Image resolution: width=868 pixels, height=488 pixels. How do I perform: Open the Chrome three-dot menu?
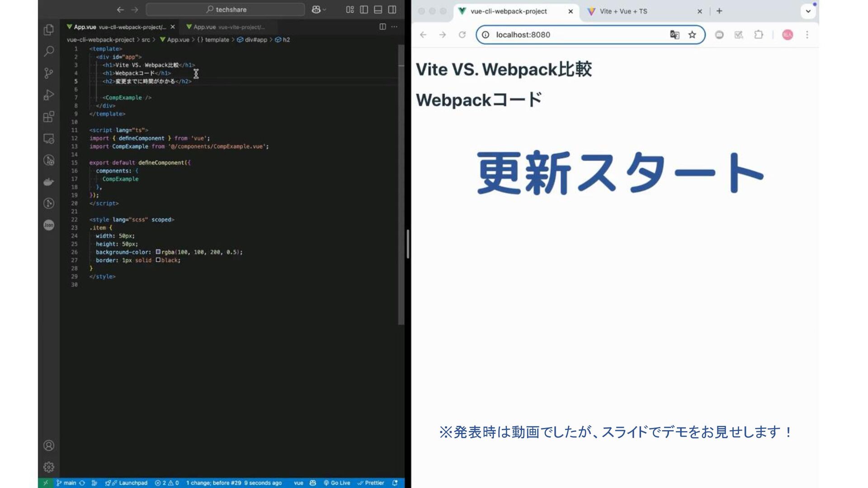coord(807,35)
